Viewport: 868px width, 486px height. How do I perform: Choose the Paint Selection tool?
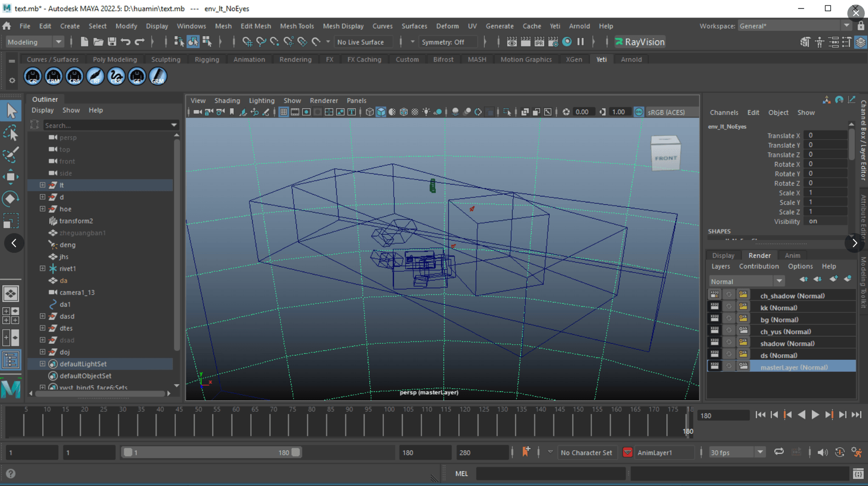[11, 155]
